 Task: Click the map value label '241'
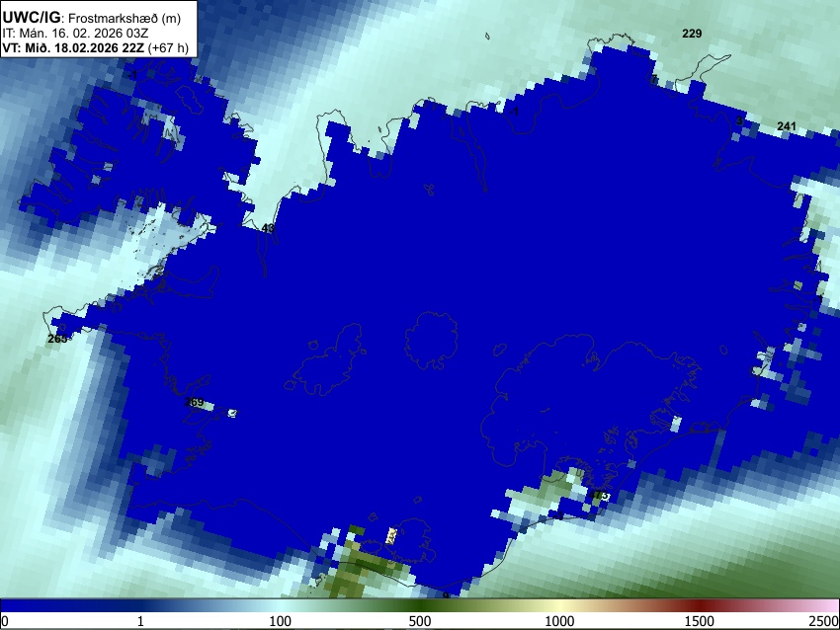[x=786, y=126]
